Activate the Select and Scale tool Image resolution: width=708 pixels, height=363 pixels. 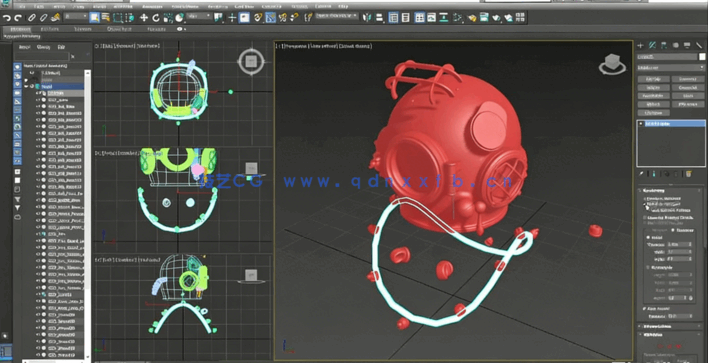[x=168, y=18]
